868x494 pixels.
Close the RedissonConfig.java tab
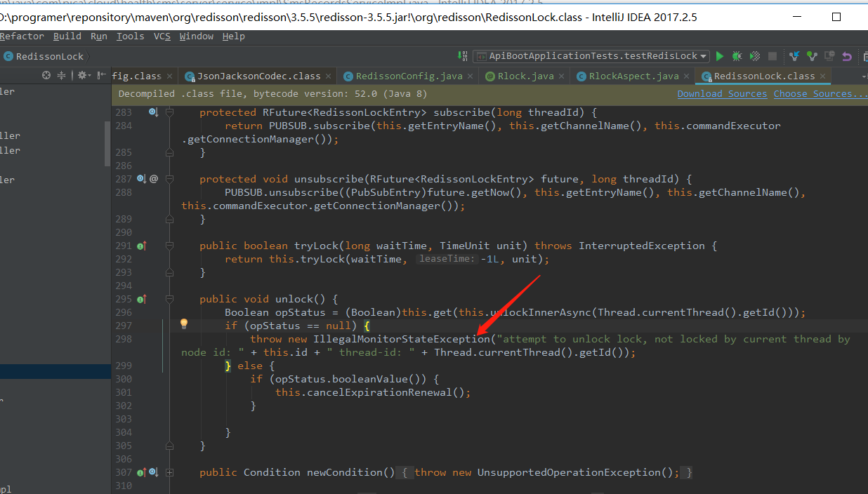point(469,76)
